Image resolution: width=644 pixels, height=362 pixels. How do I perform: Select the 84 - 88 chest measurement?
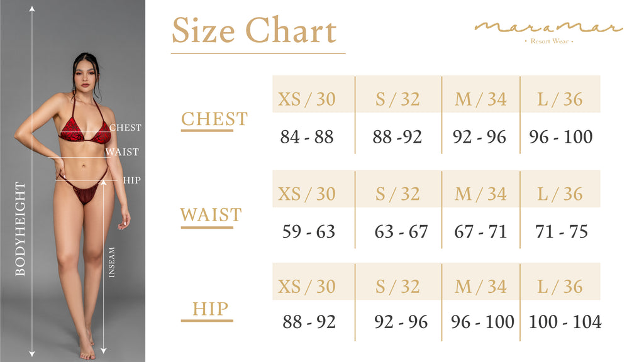(307, 136)
